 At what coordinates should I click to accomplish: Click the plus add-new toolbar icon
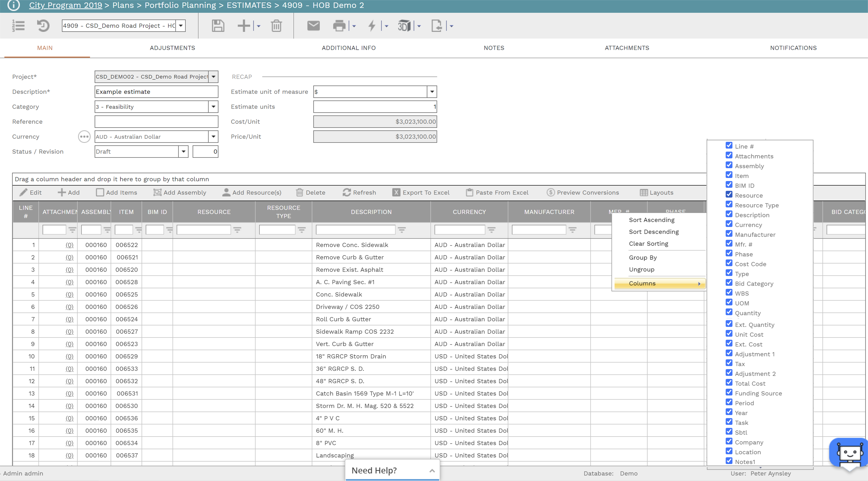point(244,26)
